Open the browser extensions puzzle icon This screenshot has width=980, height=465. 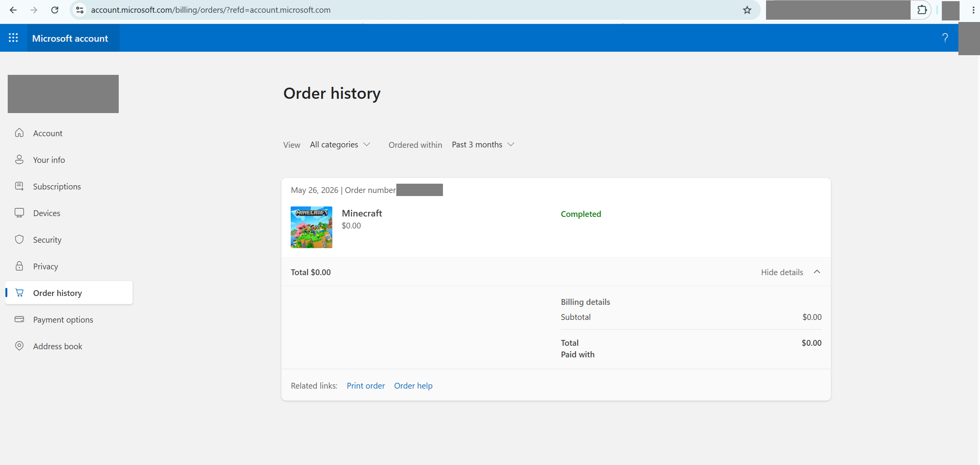922,10
